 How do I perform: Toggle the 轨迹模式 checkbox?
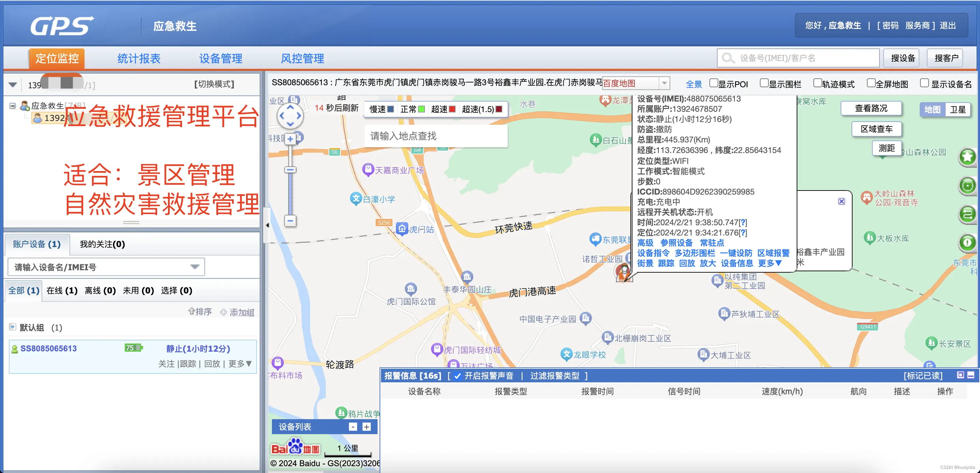pos(817,83)
